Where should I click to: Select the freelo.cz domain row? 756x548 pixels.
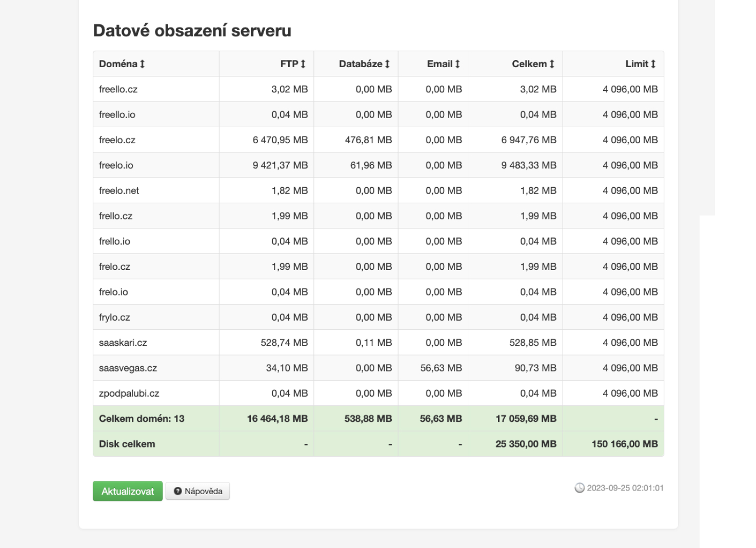pyautogui.click(x=117, y=140)
